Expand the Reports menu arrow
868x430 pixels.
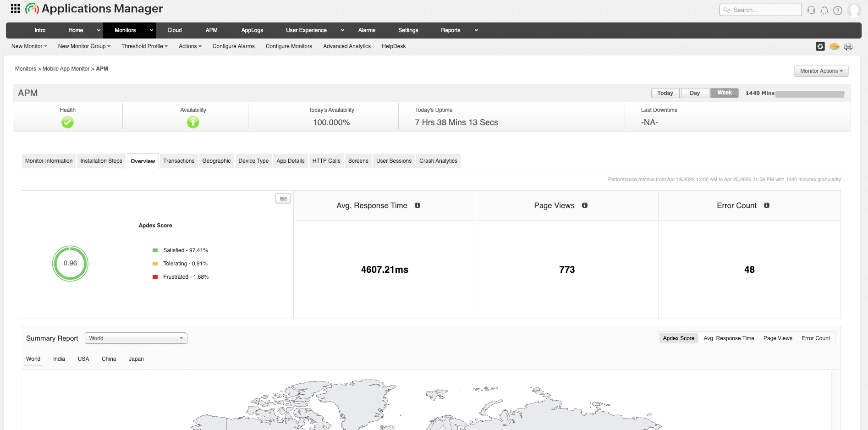click(476, 30)
